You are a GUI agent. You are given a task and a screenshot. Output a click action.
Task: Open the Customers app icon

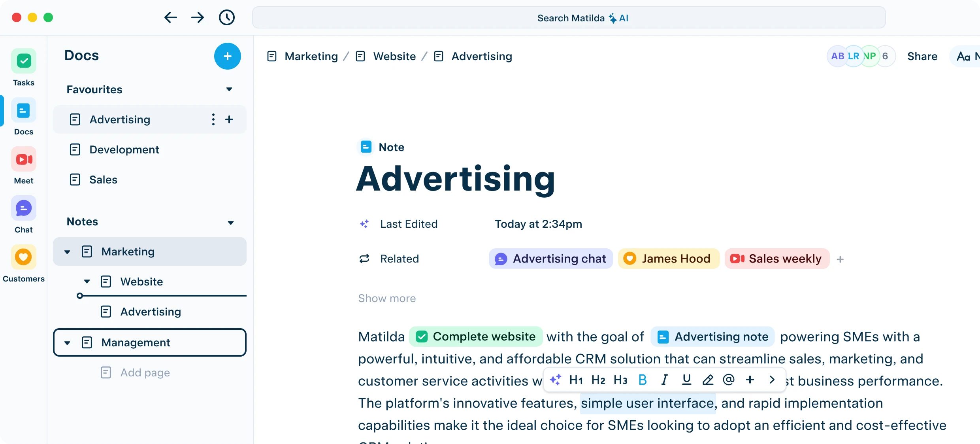pos(24,257)
